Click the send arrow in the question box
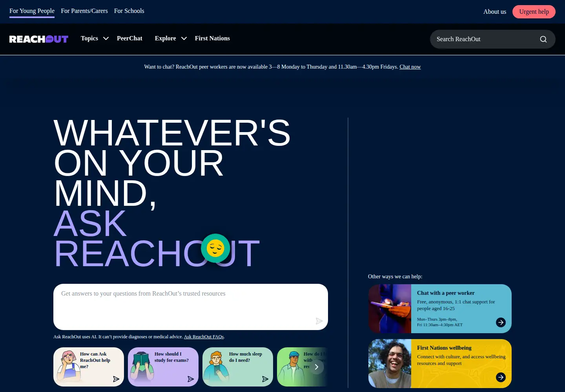Image resolution: width=565 pixels, height=392 pixels. point(319,321)
